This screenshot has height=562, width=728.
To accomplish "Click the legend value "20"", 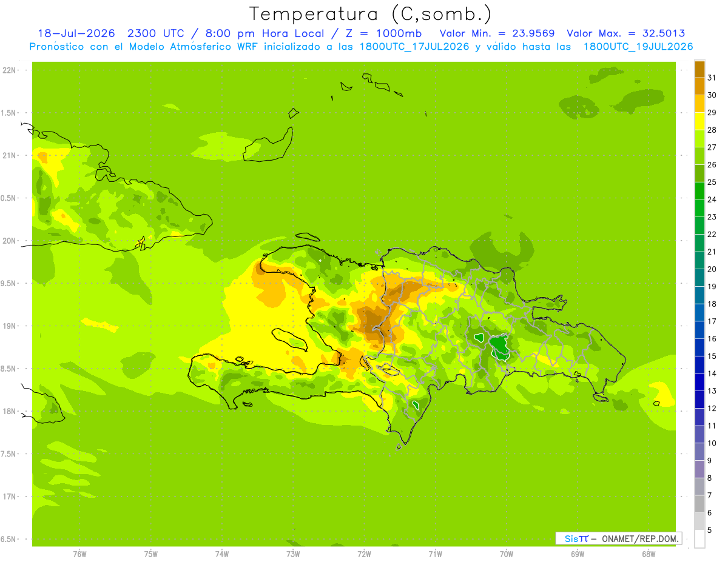I will tap(712, 269).
